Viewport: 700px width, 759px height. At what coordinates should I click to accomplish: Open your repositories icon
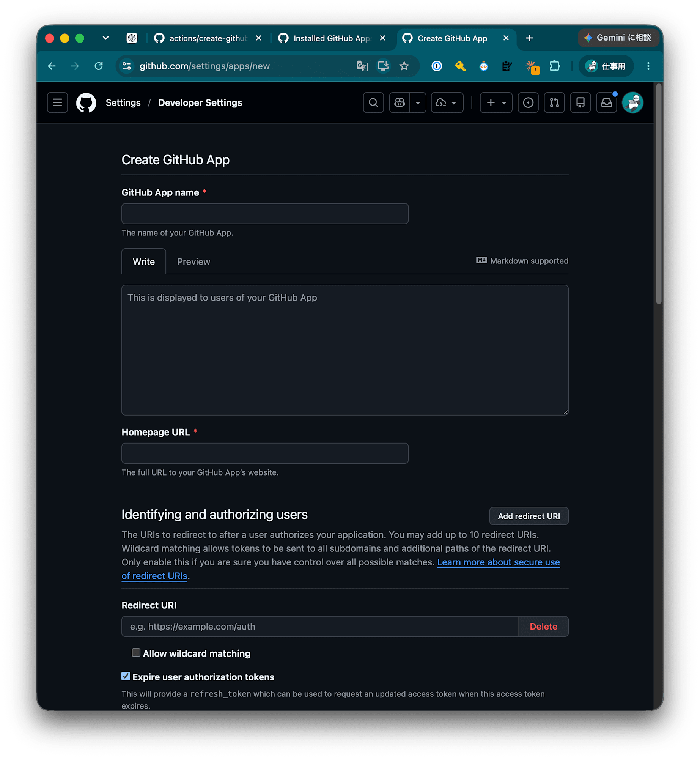point(580,102)
